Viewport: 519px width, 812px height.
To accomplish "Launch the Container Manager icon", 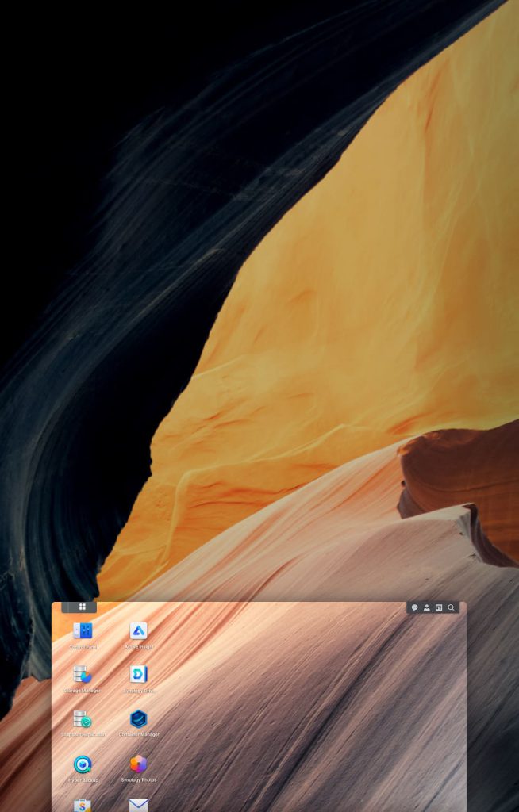I will click(139, 719).
